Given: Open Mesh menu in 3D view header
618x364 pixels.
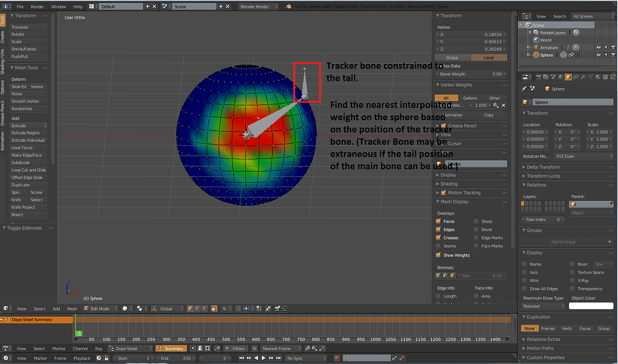Looking at the screenshot, I should (x=72, y=309).
